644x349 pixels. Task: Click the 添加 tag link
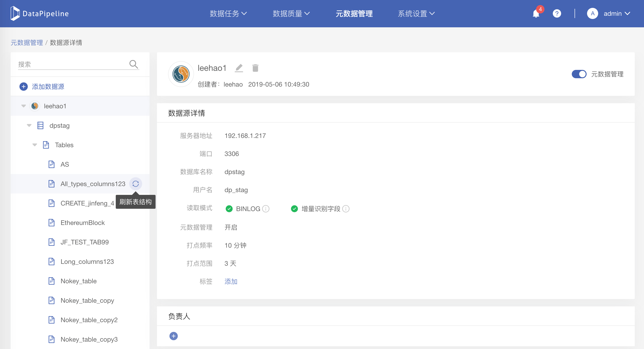231,281
